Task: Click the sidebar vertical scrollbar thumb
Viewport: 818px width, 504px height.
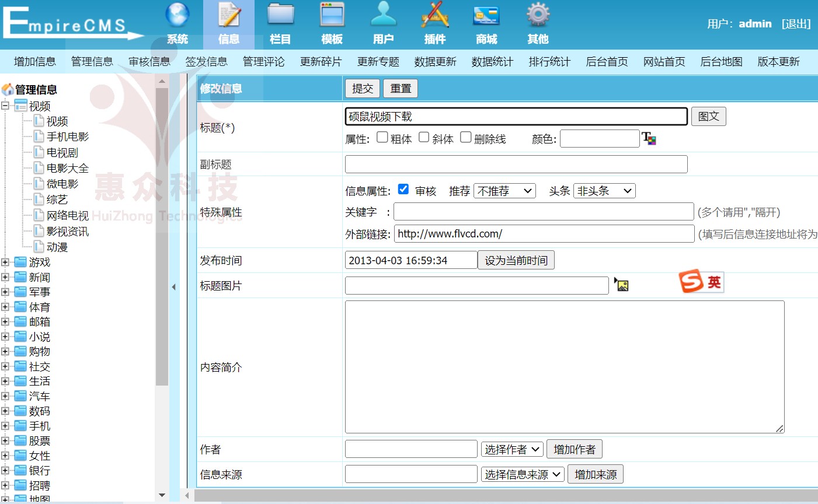Action: point(162,237)
